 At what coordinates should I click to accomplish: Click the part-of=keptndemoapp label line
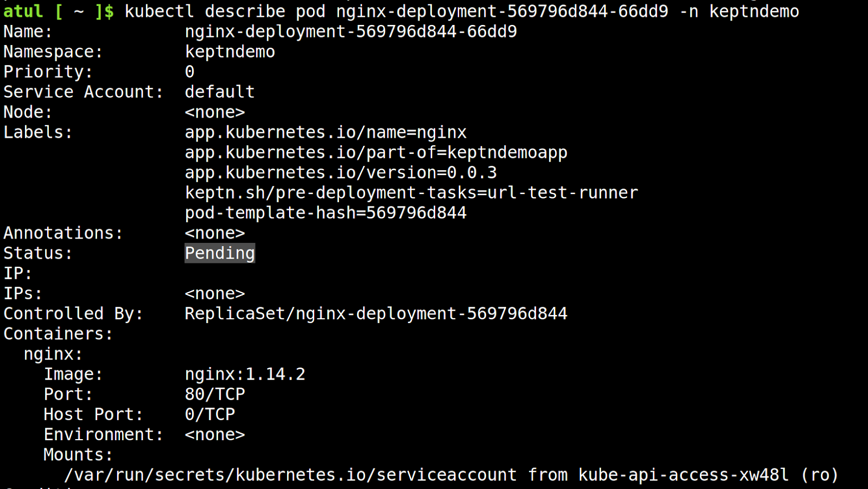376,152
